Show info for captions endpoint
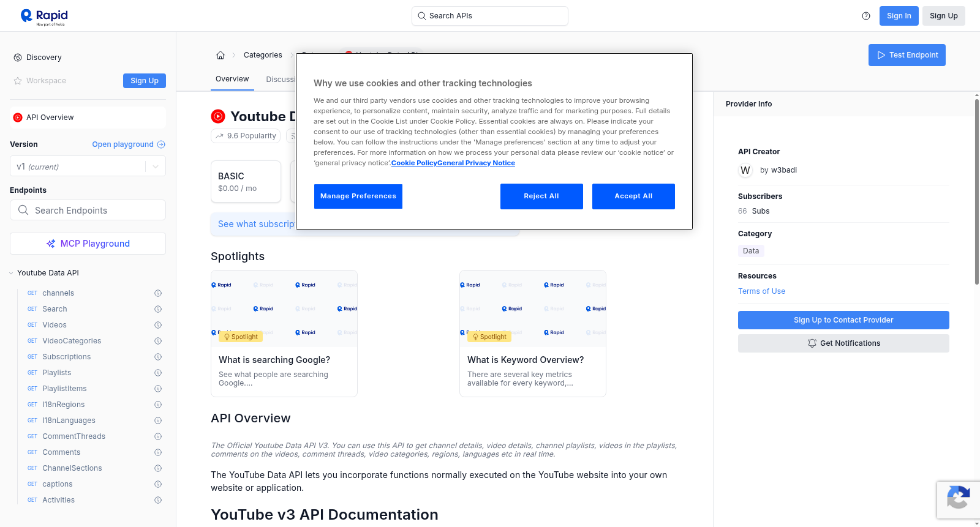The image size is (980, 527). pyautogui.click(x=158, y=484)
